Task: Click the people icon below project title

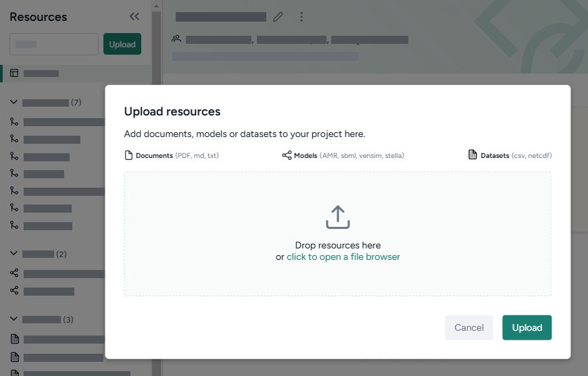Action: point(176,39)
